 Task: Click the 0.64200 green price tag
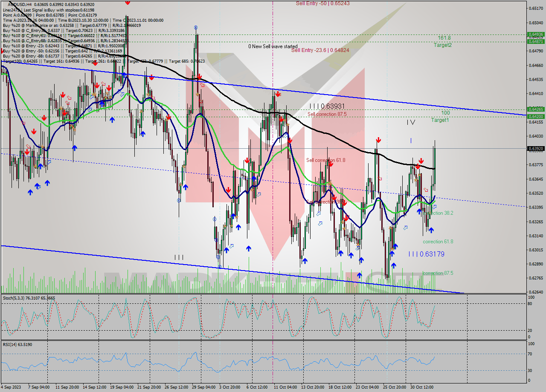coord(536,116)
